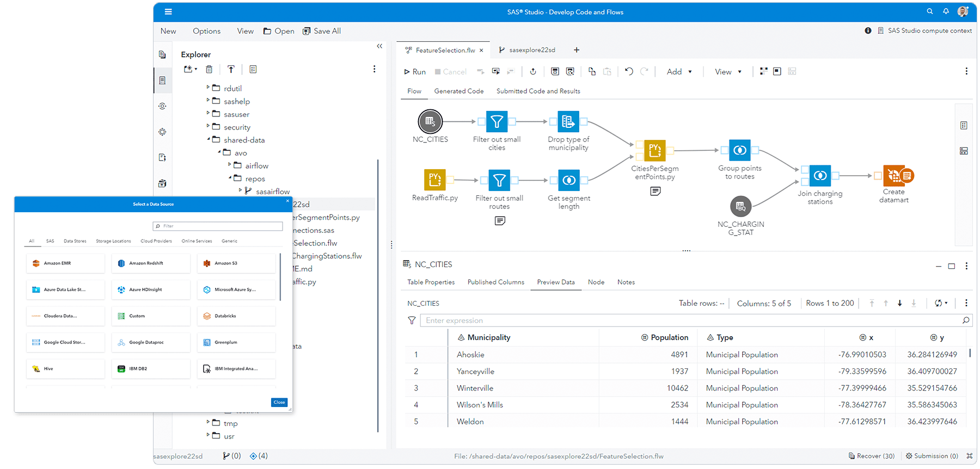Select the Get segment length node
Screen dimensions: 980x469
(568, 180)
